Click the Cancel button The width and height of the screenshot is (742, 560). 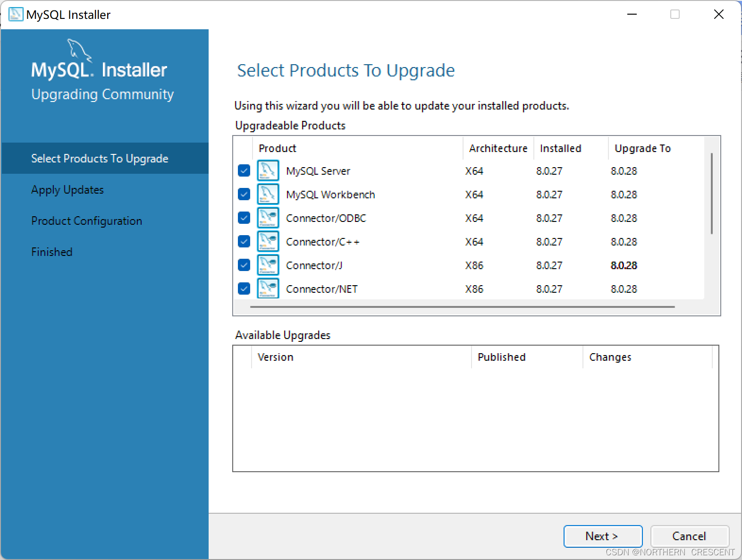(690, 536)
